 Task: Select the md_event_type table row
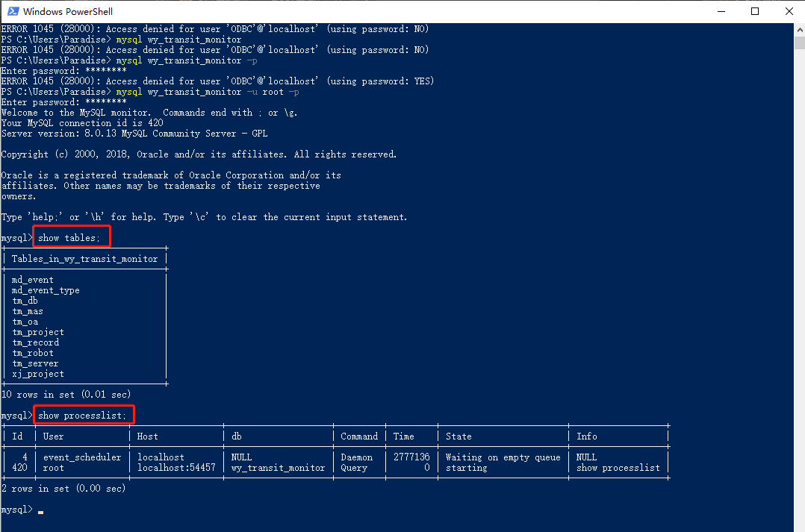point(46,290)
